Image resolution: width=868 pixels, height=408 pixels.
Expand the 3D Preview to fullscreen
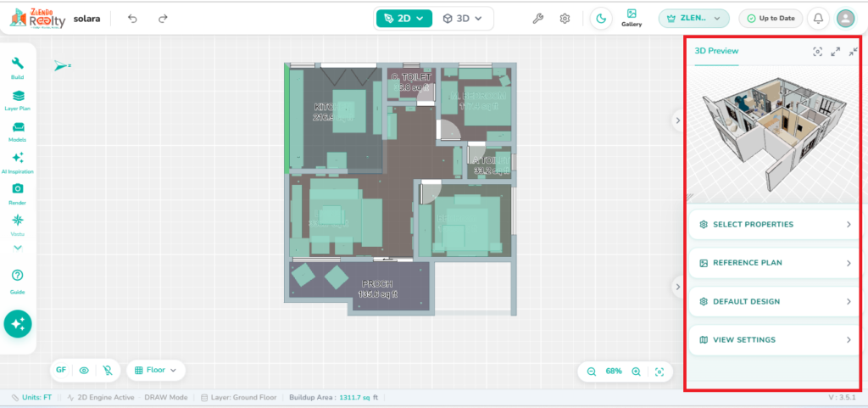coord(835,52)
